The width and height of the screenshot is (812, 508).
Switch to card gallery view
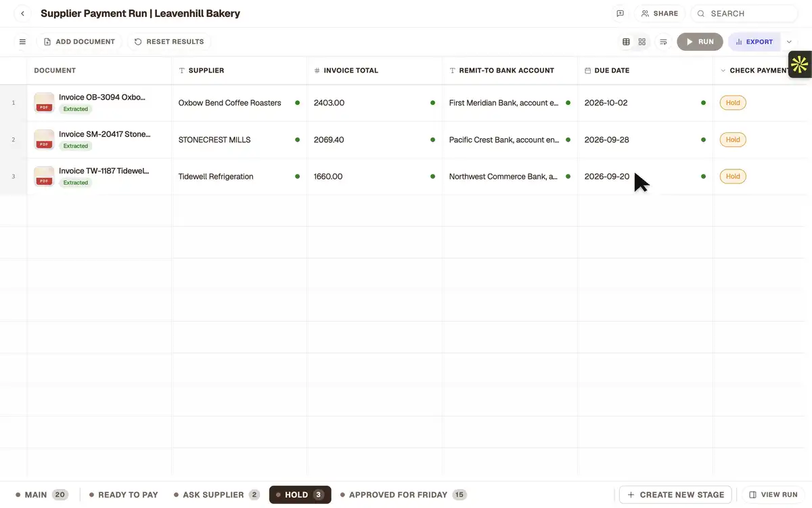click(642, 42)
